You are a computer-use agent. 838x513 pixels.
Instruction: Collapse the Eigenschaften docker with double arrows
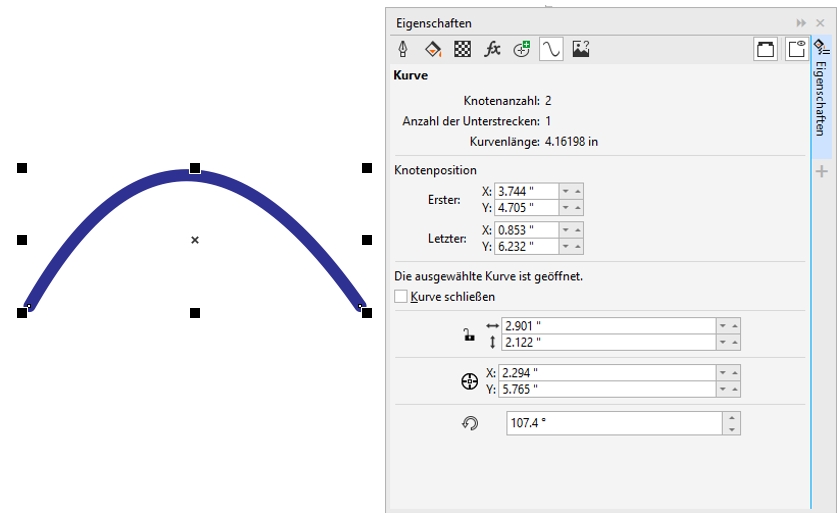tap(800, 23)
